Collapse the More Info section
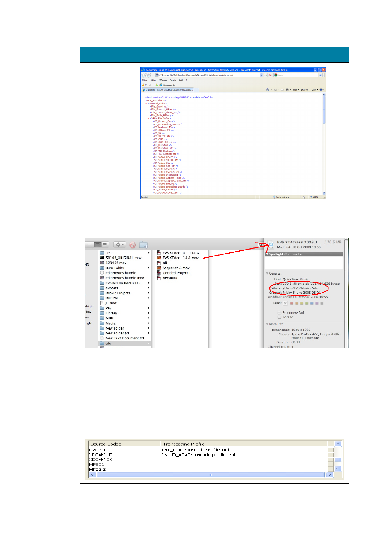Image resolution: width=392 pixels, height=554 pixels. click(267, 324)
